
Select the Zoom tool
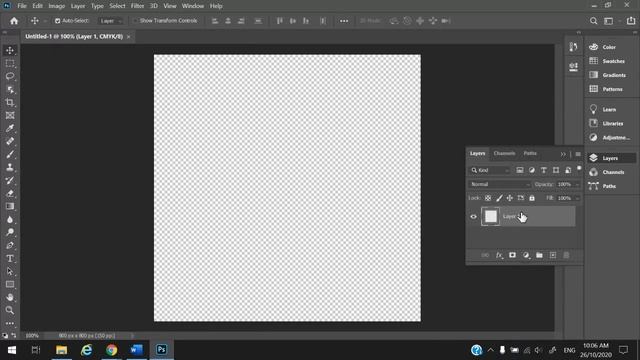(x=10, y=310)
